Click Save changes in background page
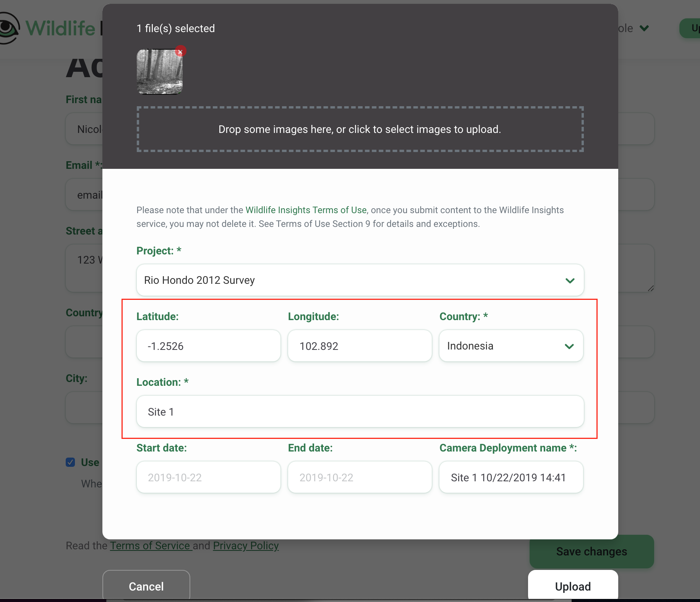The height and width of the screenshot is (602, 700). click(591, 551)
